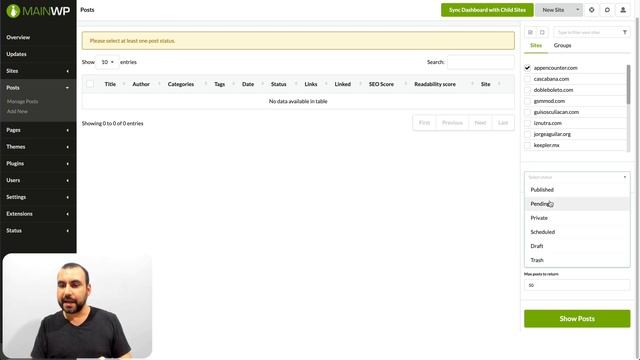The width and height of the screenshot is (640, 360).
Task: Choose Trash from status list
Action: point(577,260)
